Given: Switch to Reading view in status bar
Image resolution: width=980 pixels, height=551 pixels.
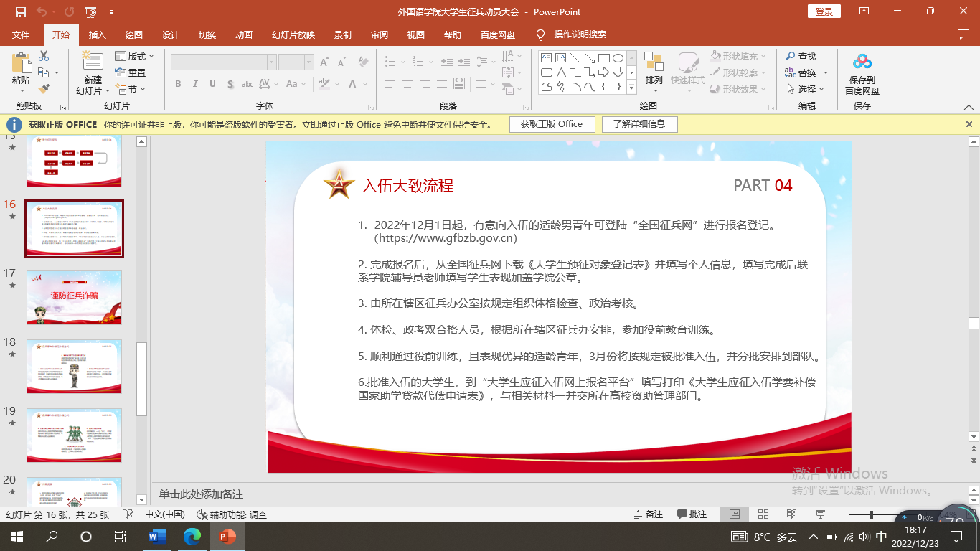Looking at the screenshot, I should click(792, 514).
